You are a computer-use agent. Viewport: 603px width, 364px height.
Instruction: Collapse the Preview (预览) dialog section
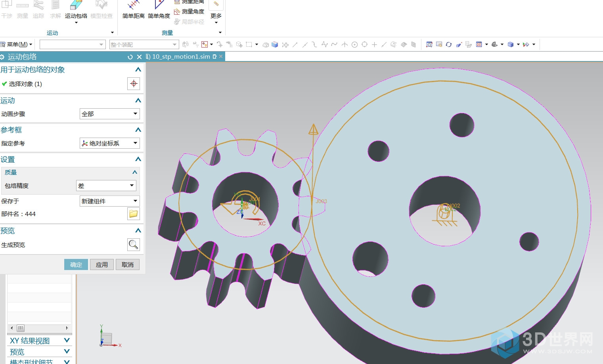(x=138, y=230)
